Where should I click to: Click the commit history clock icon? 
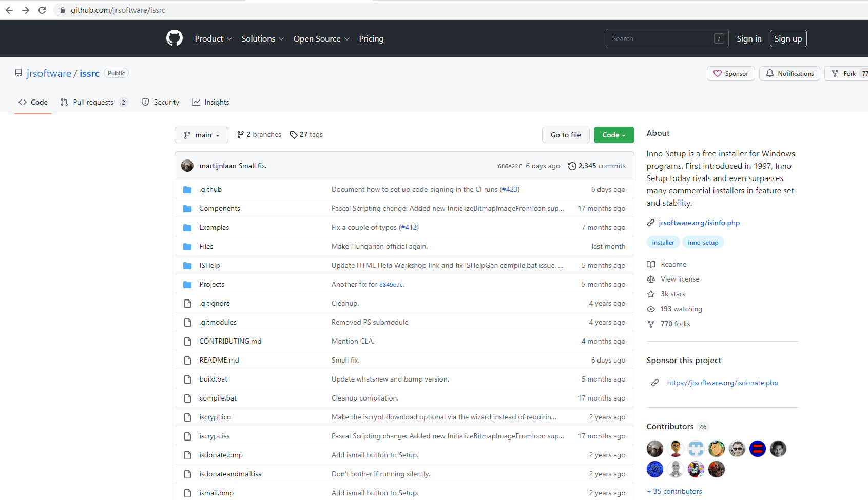pos(572,166)
